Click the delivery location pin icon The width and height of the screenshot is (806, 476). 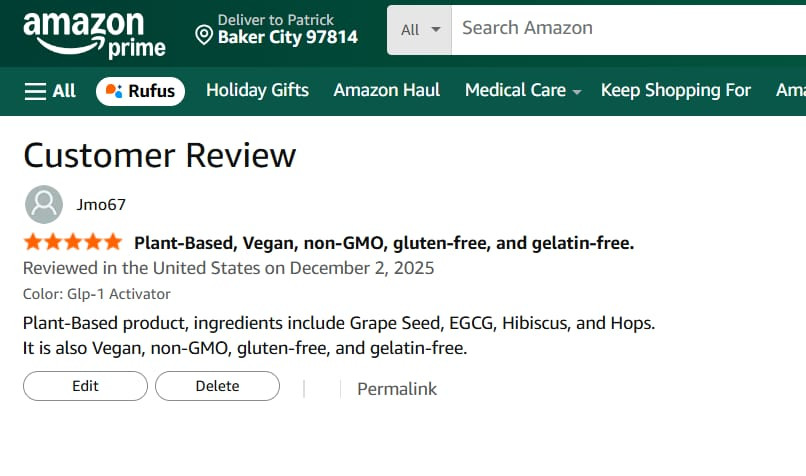[204, 36]
